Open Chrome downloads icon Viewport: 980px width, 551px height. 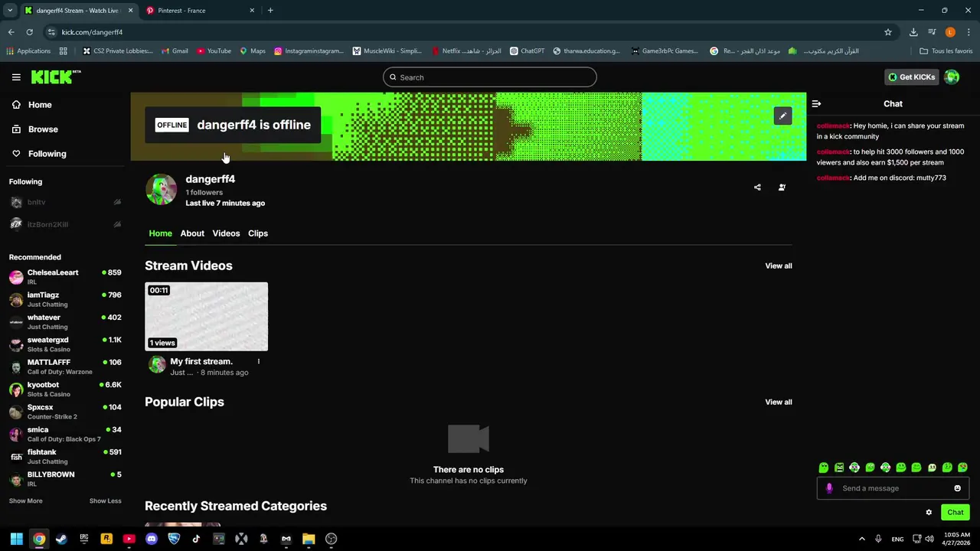point(913,32)
